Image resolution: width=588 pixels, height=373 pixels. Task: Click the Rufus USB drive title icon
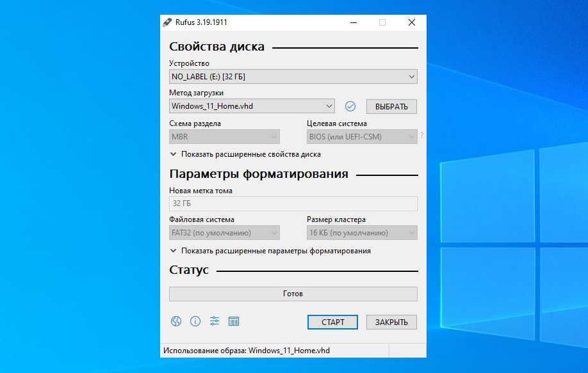[x=167, y=22]
